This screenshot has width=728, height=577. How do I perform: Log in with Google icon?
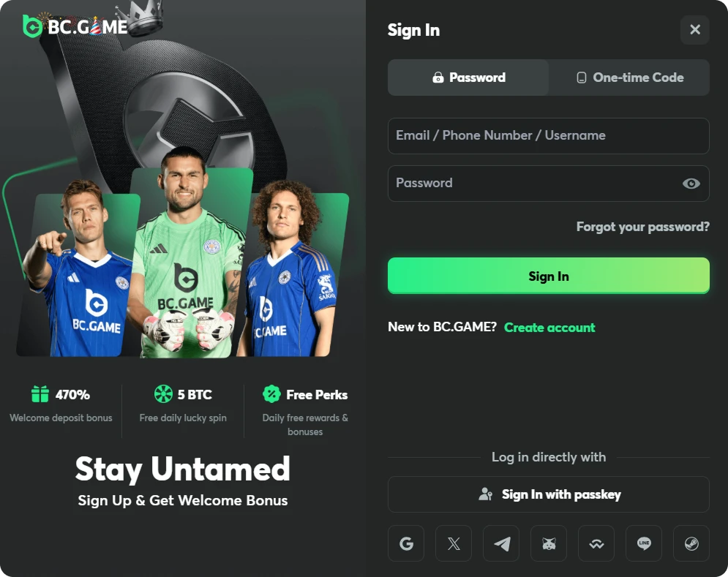click(x=406, y=543)
